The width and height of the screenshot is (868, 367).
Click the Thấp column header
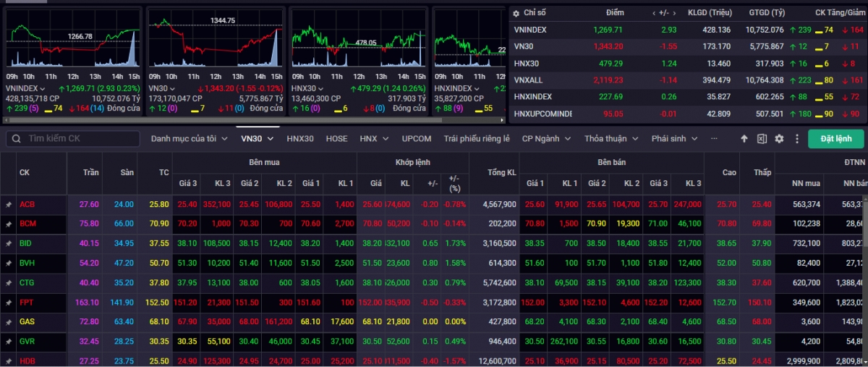(x=762, y=172)
